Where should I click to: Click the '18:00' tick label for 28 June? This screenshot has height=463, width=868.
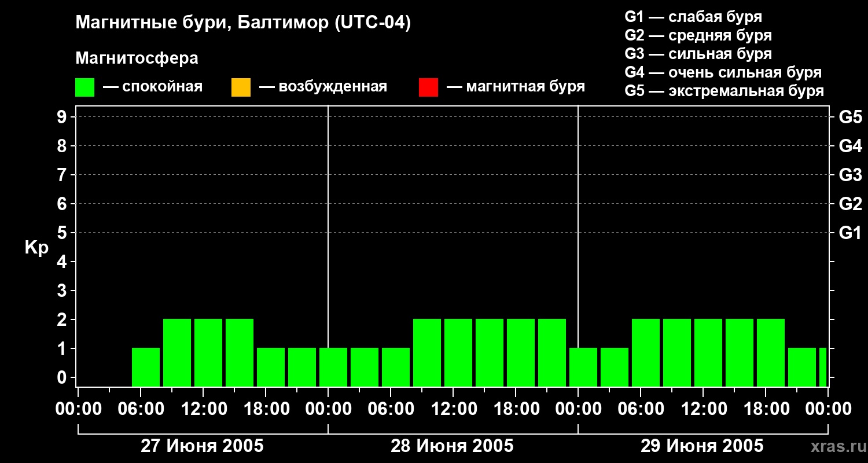(516, 409)
